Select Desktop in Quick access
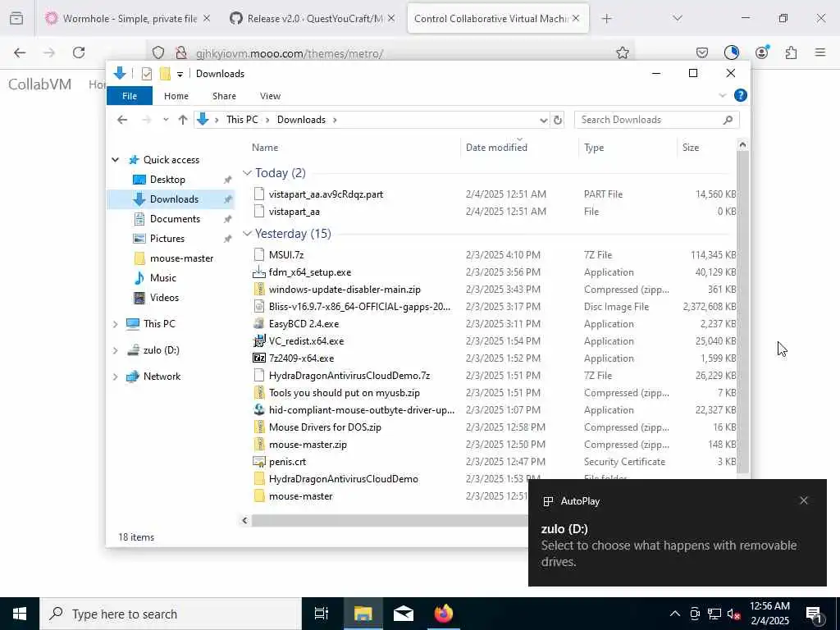This screenshot has width=840, height=630. [167, 180]
